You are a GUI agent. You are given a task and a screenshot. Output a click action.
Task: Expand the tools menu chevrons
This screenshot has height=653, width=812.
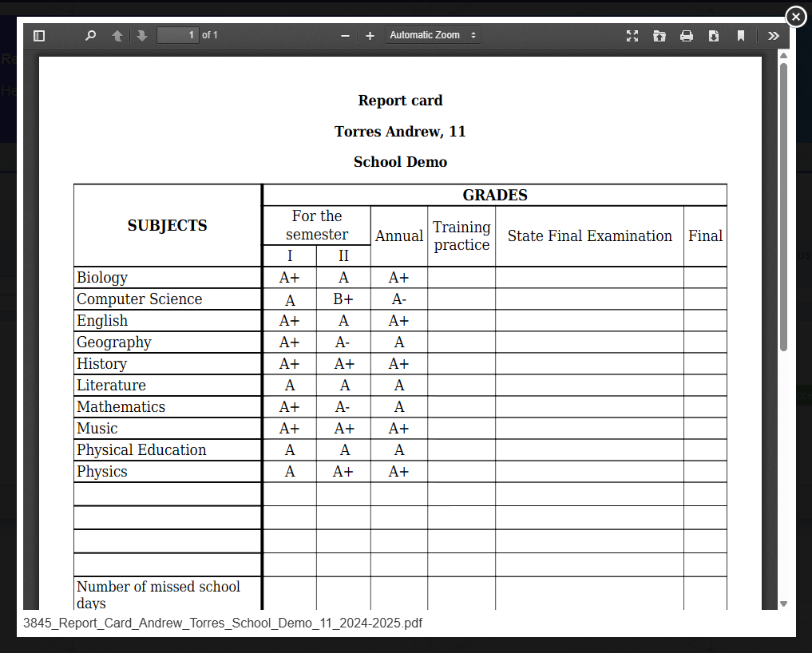(x=773, y=36)
